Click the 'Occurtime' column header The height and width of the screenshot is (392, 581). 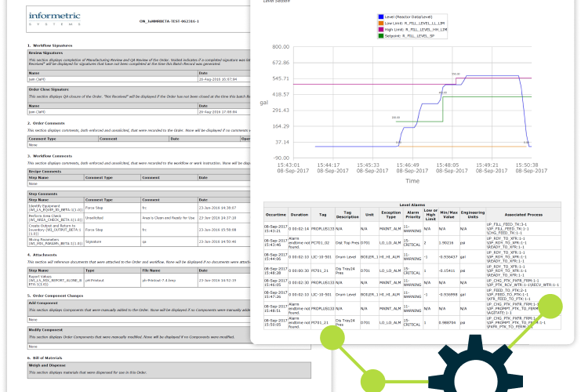[x=276, y=215]
